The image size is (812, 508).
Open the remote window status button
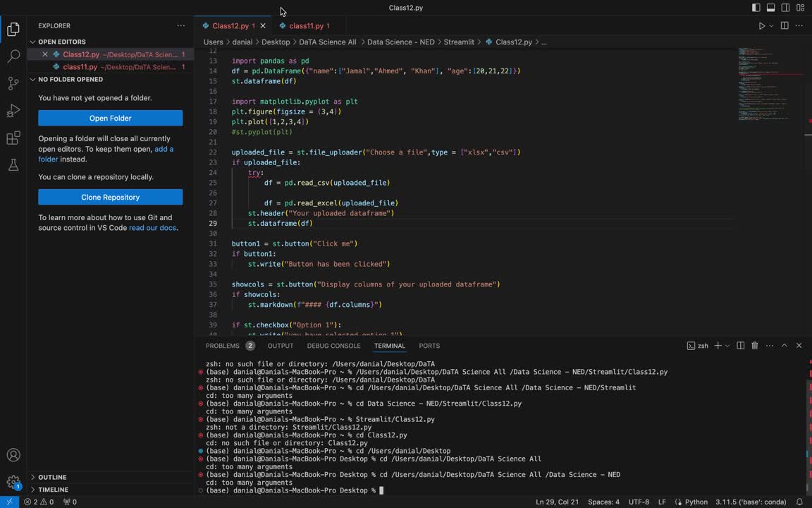9,502
